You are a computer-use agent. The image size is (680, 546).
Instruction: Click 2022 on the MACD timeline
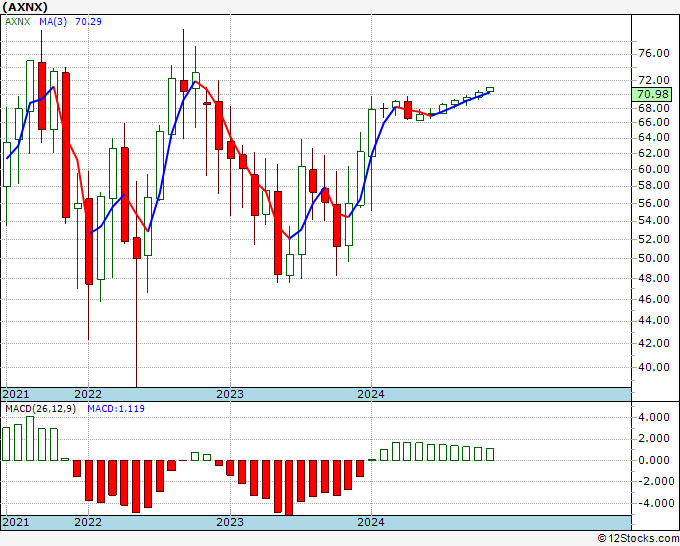(88, 522)
